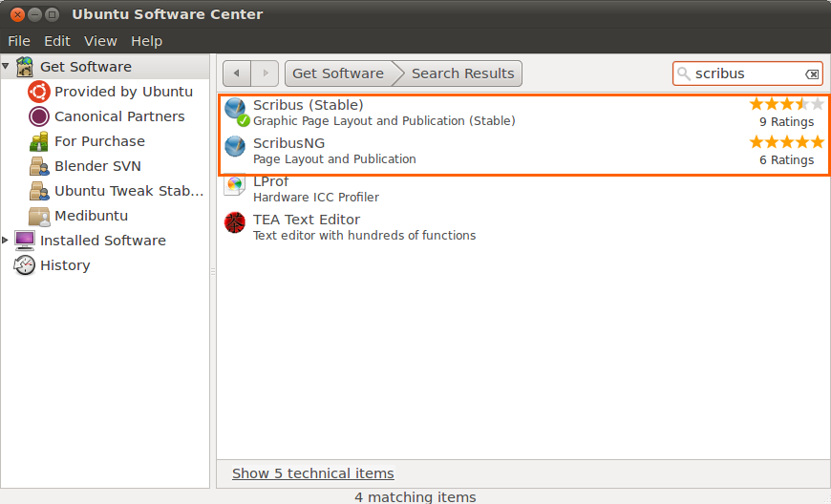Open the Edit menu
The height and width of the screenshot is (504, 831).
(x=57, y=41)
